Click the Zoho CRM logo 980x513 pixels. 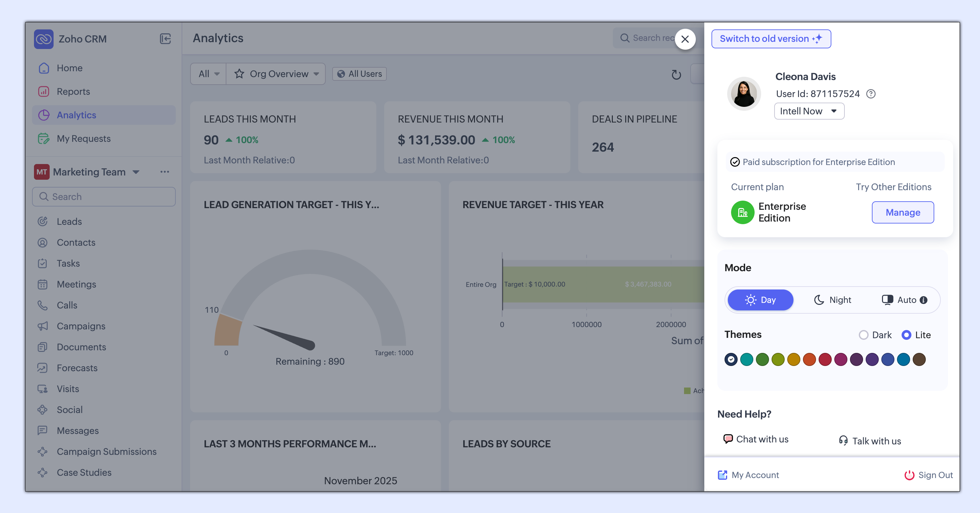click(x=44, y=39)
